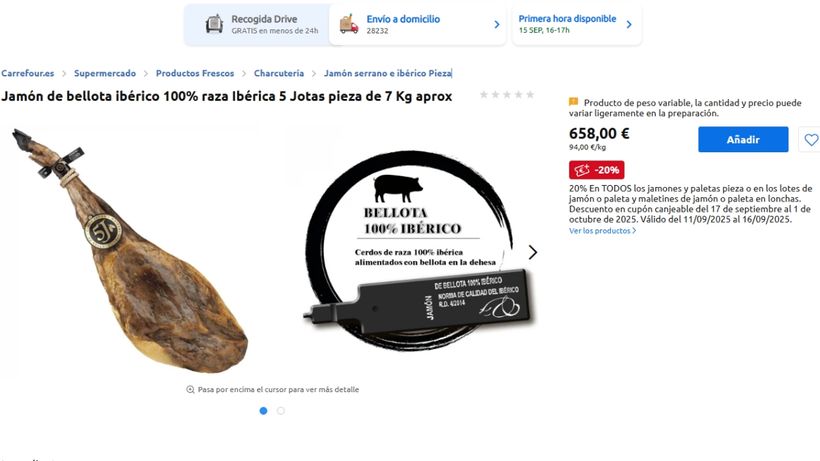Go to Charcutería breadcrumb

(x=279, y=73)
